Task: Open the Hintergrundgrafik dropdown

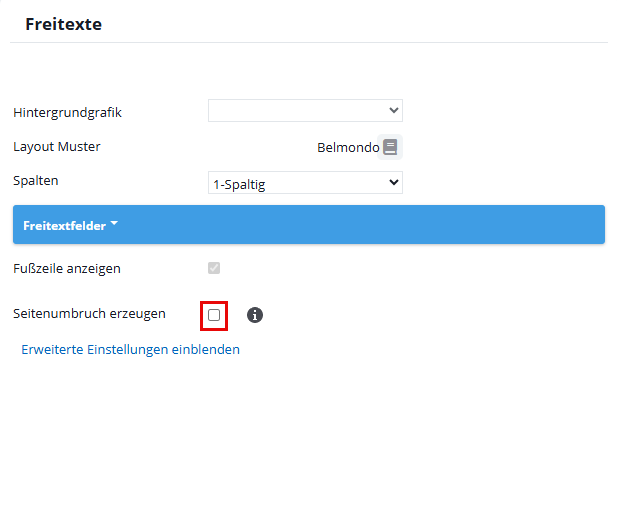Action: pyautogui.click(x=305, y=110)
